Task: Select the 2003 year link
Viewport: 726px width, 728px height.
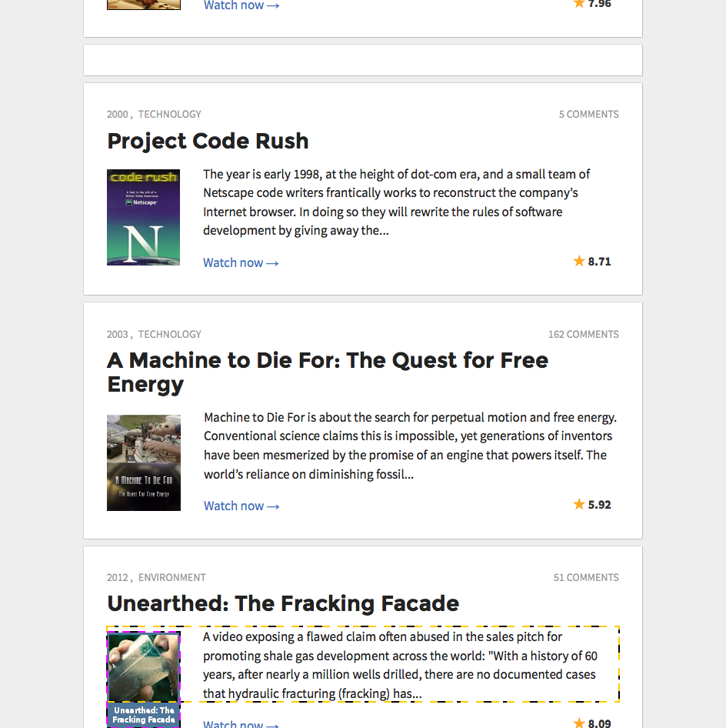Action: pyautogui.click(x=118, y=334)
